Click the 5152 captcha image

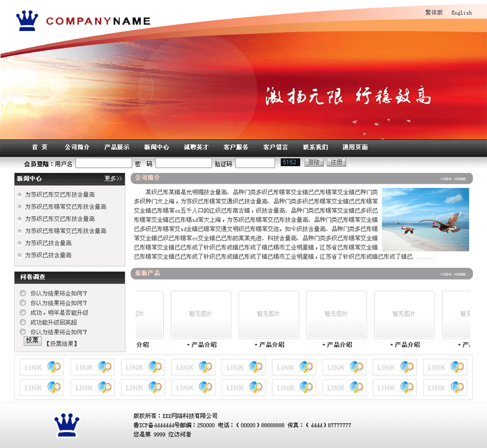tap(290, 163)
